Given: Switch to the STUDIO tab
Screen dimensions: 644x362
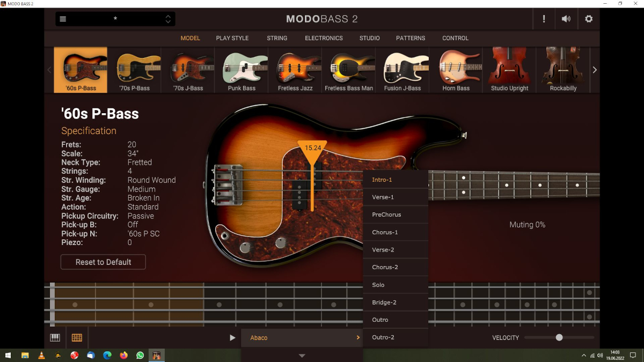Looking at the screenshot, I should click(370, 38).
